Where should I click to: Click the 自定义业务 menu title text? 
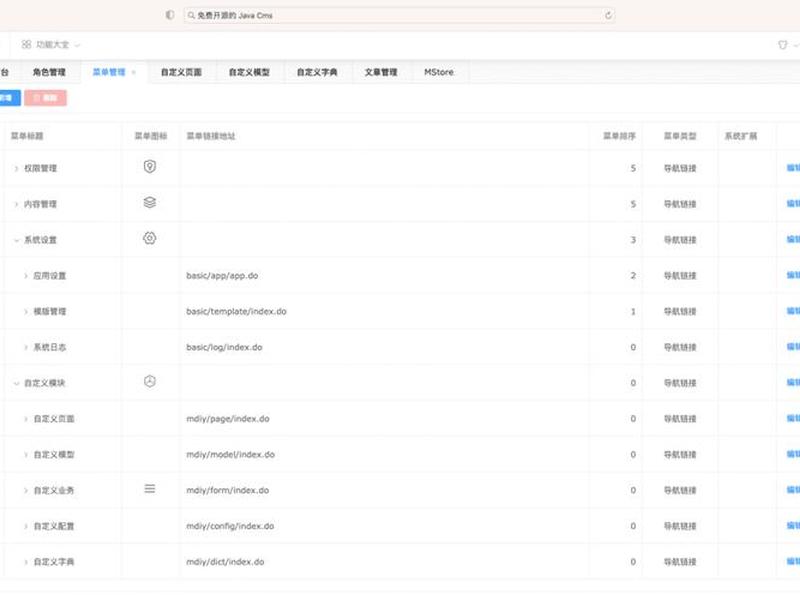click(x=54, y=490)
